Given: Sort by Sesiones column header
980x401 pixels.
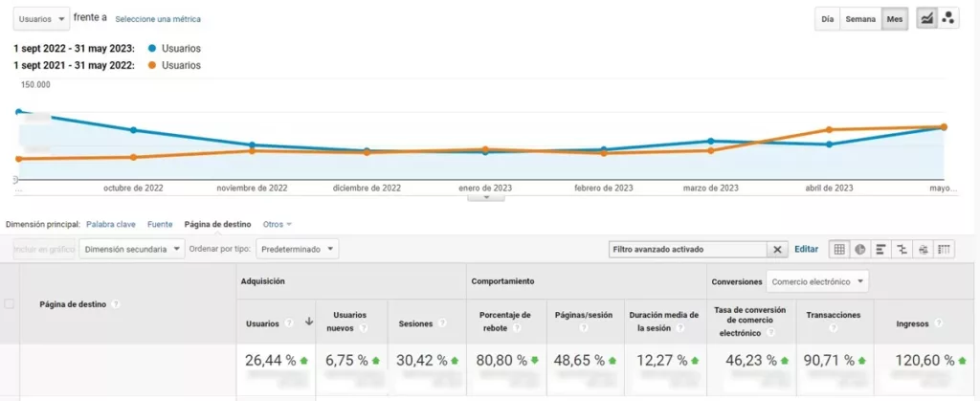Looking at the screenshot, I should pos(415,323).
